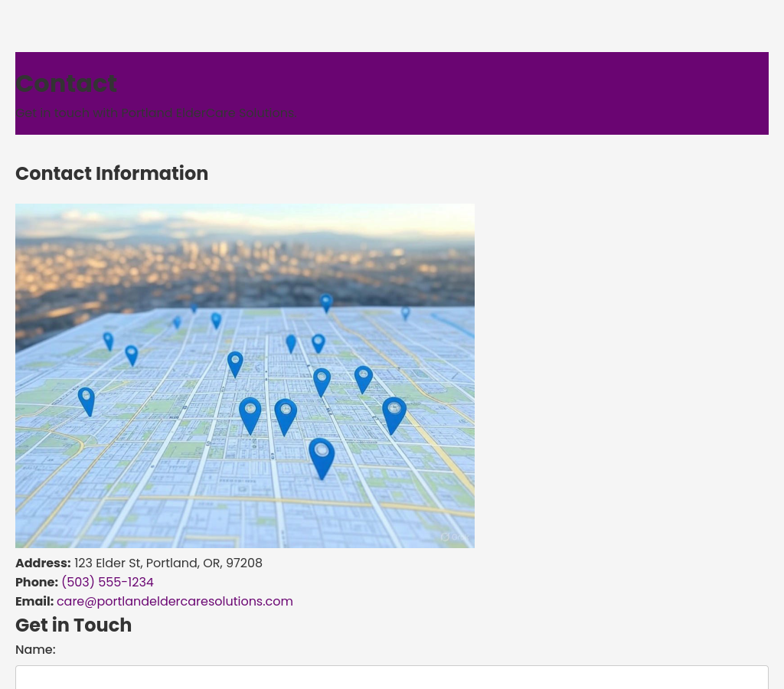This screenshot has height=689, width=784.
Task: Click the "Get in Touch" form heading
Action: 73,625
